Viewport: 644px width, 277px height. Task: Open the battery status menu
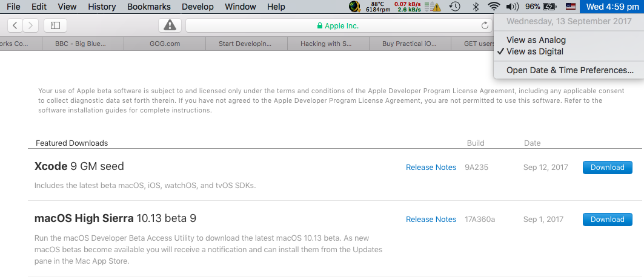pyautogui.click(x=549, y=7)
